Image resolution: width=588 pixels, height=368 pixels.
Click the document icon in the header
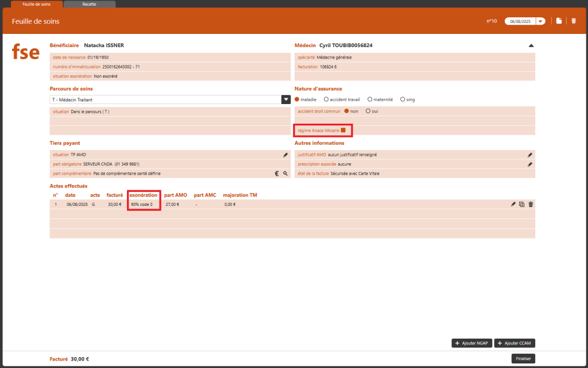tap(559, 21)
